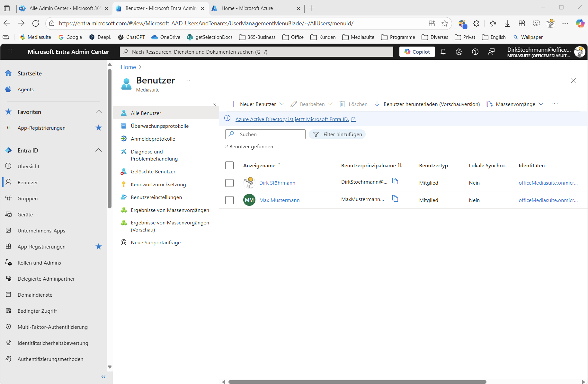Click the Filter hinzufügen button
This screenshot has width=588, height=384.
coord(337,134)
